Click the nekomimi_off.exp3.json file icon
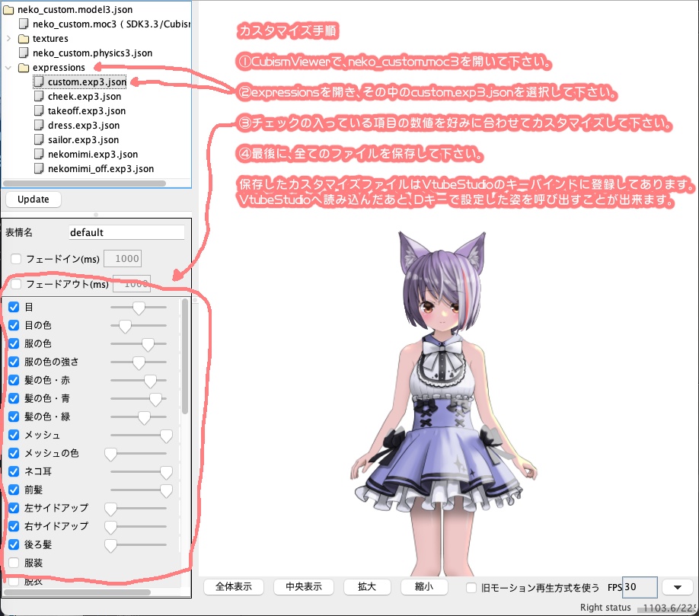 pos(40,169)
